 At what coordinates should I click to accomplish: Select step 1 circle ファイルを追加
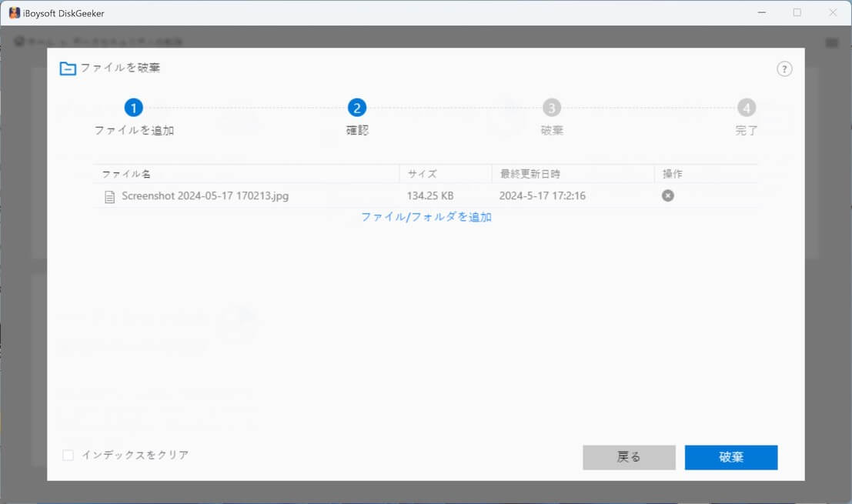pos(134,108)
